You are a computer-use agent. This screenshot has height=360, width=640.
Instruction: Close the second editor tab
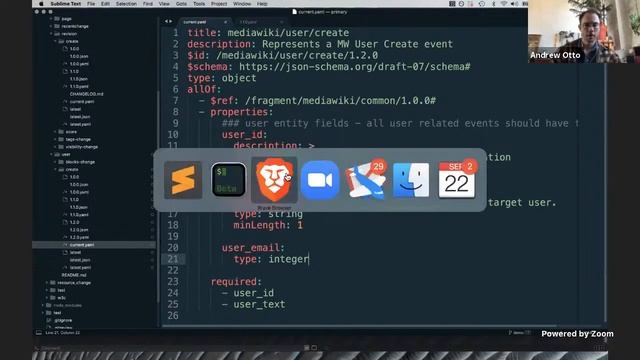tap(281, 22)
